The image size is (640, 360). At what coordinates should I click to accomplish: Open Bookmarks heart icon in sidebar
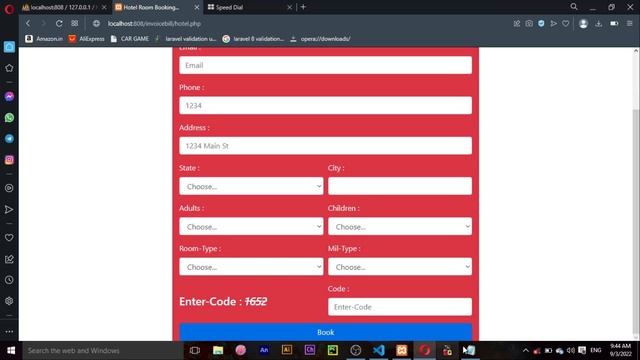pos(9,238)
